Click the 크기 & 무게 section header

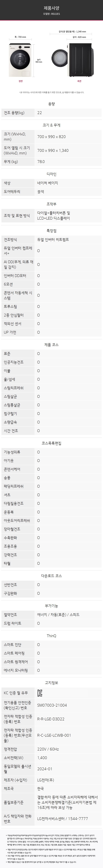(x=51, y=125)
